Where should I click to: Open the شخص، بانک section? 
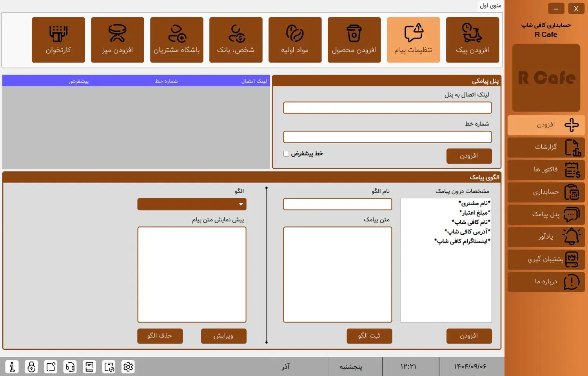pyautogui.click(x=236, y=39)
